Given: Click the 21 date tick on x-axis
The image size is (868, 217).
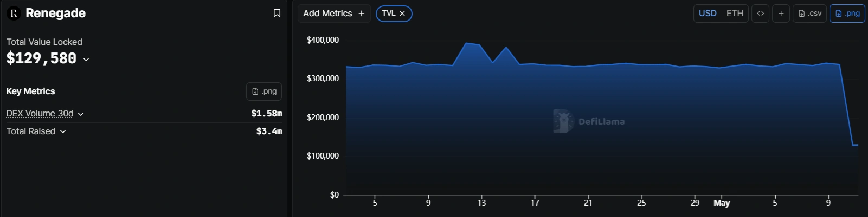Looking at the screenshot, I should pos(588,203).
